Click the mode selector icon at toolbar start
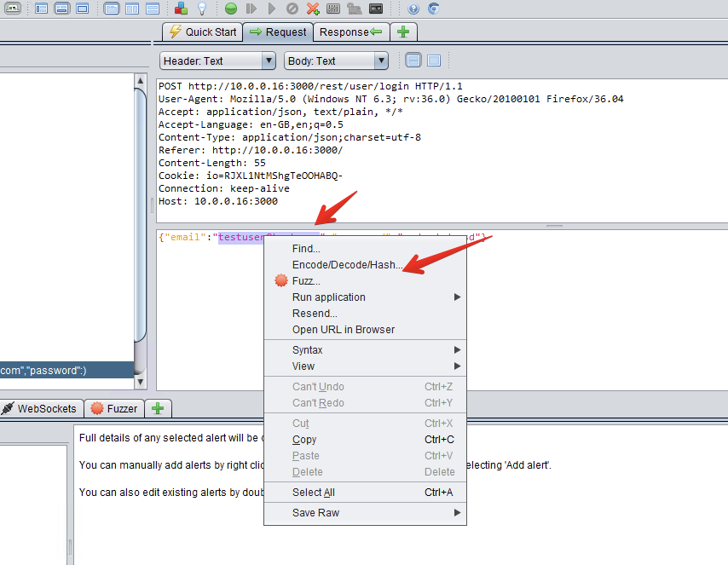The width and height of the screenshot is (728, 565). point(13,9)
